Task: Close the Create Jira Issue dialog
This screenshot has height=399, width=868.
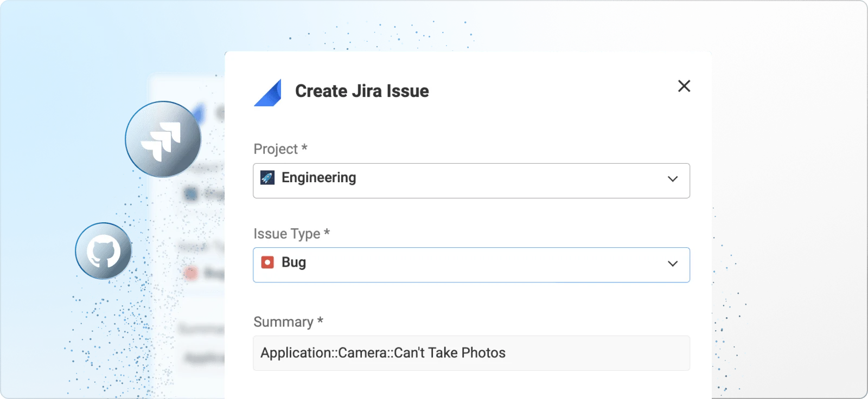Action: [684, 86]
